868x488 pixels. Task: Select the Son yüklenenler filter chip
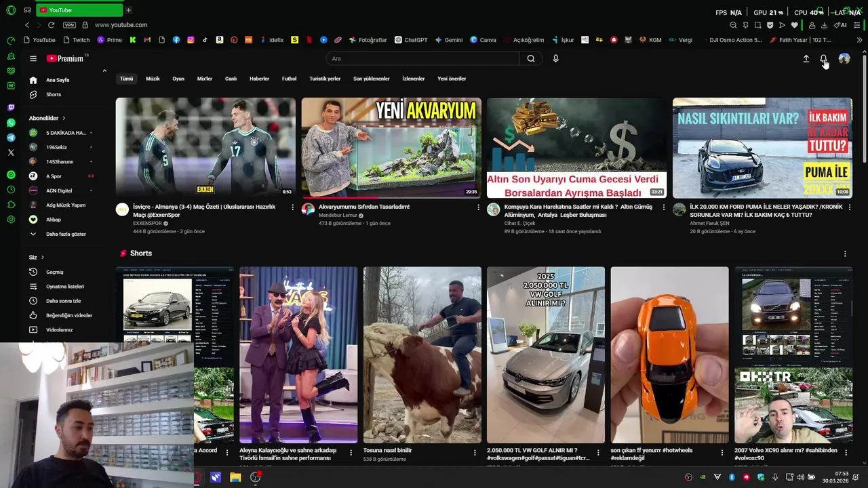coord(371,79)
